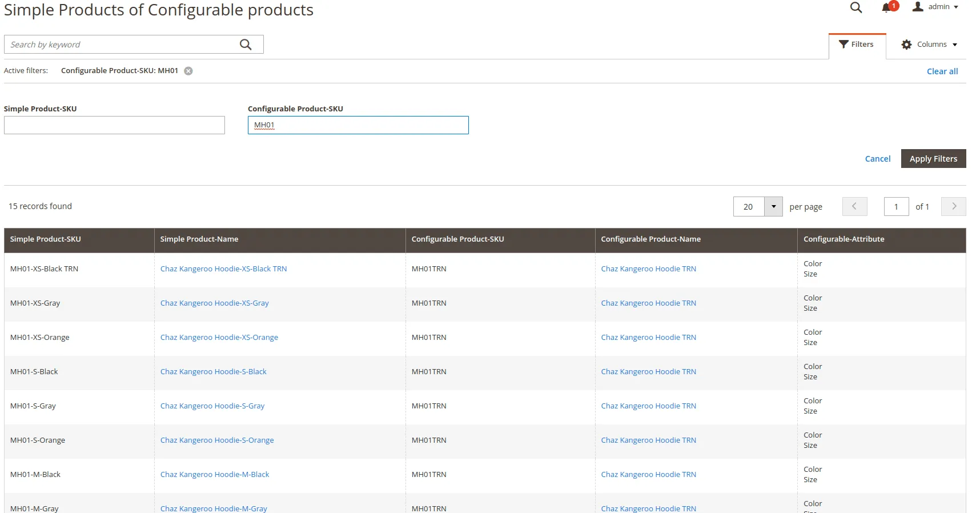Screen dimensions: 980x513
Task: Click the Search by keyword input
Action: 123,45
